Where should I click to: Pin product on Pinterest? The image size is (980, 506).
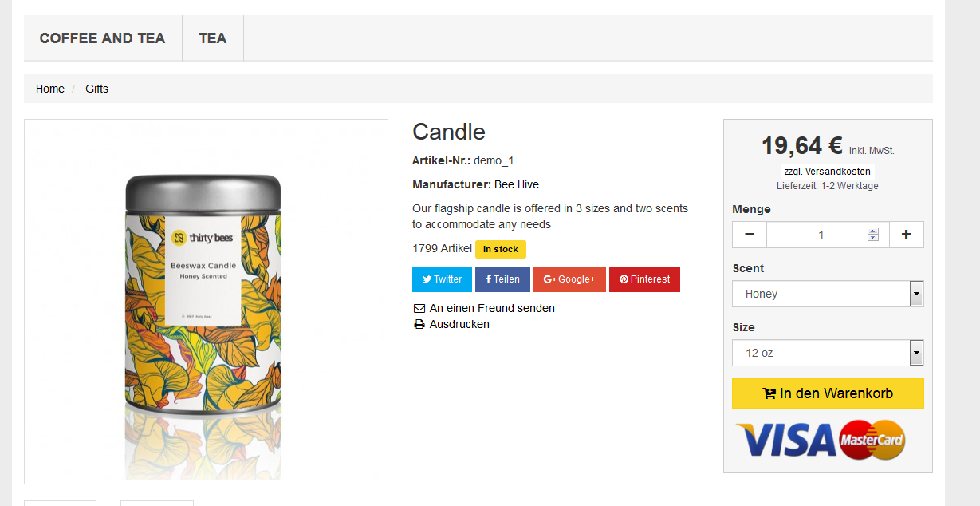click(x=644, y=279)
